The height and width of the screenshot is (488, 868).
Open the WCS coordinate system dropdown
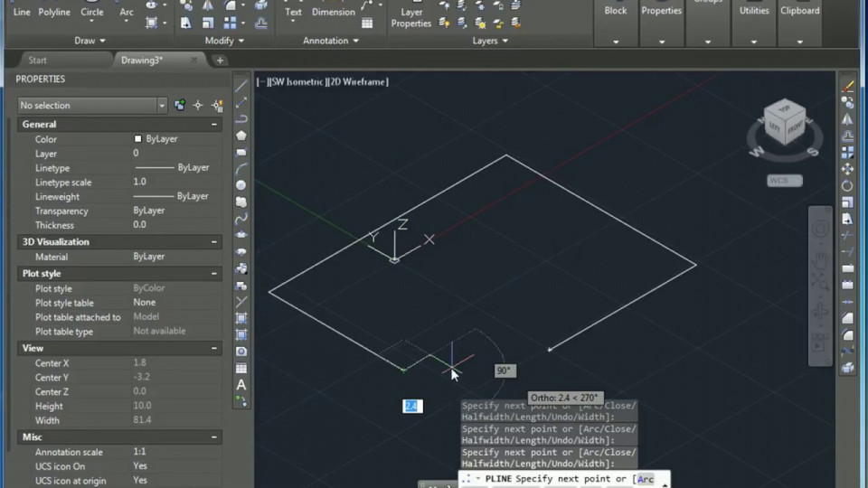pos(785,181)
